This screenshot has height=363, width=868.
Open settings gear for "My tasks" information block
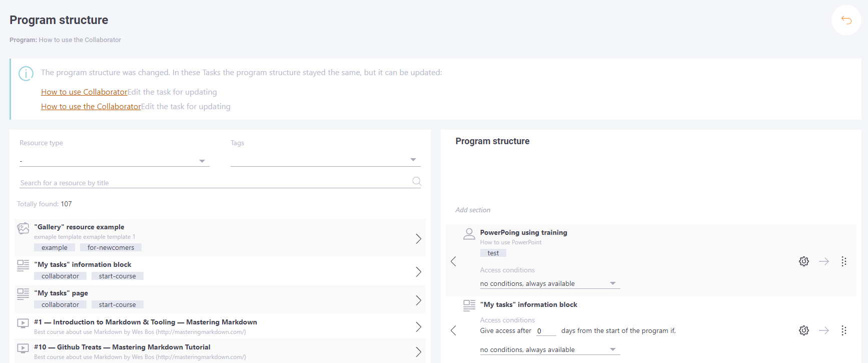click(804, 330)
